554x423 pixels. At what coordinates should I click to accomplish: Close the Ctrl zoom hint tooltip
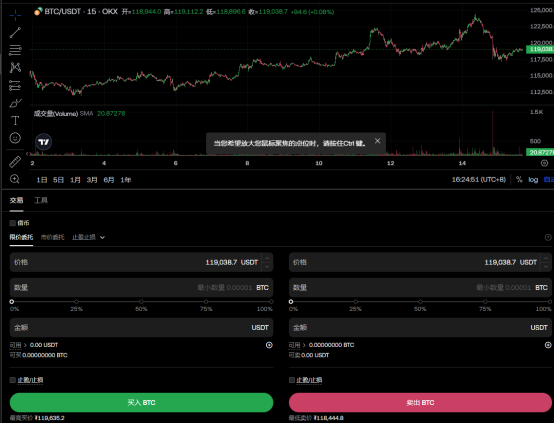377,141
